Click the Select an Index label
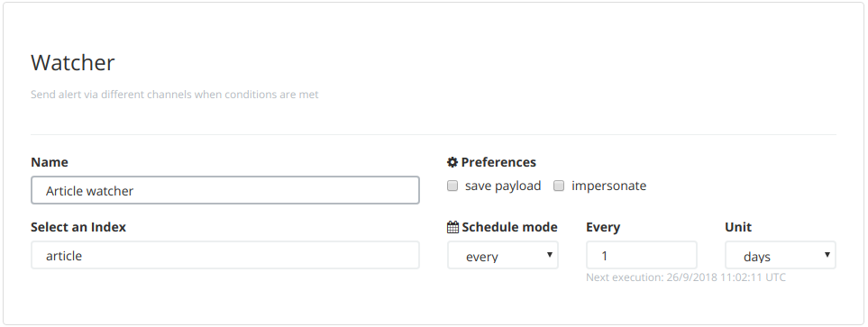The image size is (868, 327). (x=78, y=227)
